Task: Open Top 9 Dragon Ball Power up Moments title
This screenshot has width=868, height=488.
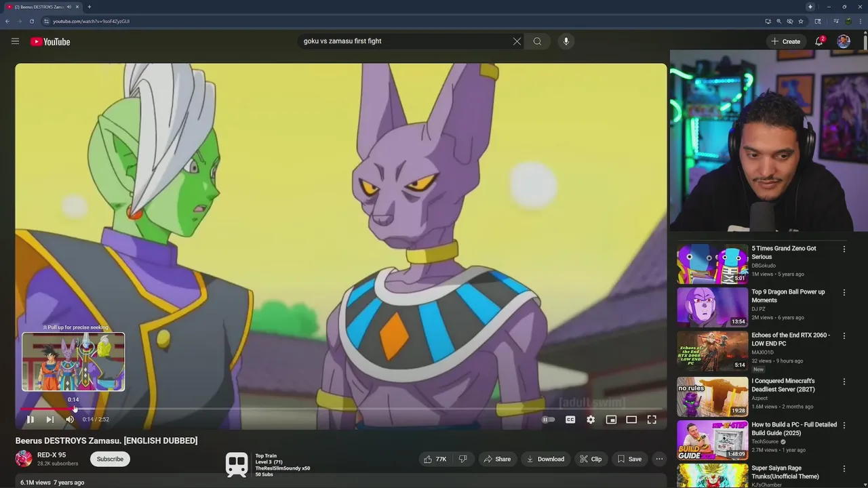Action: 788,296
